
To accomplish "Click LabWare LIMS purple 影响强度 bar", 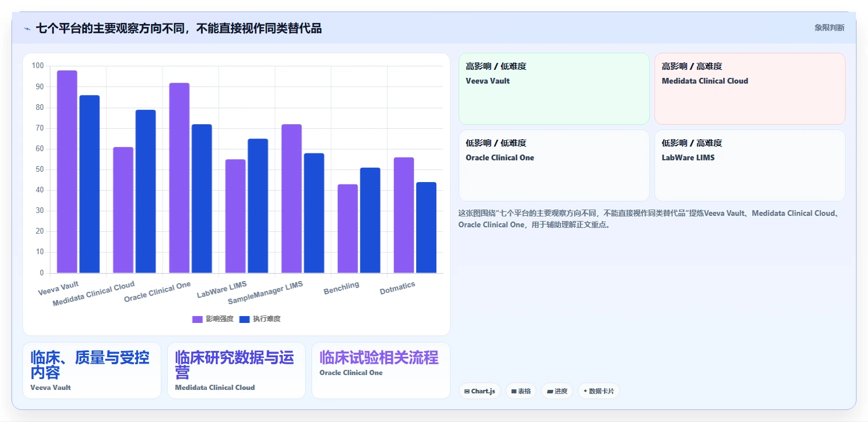I will (x=235, y=216).
